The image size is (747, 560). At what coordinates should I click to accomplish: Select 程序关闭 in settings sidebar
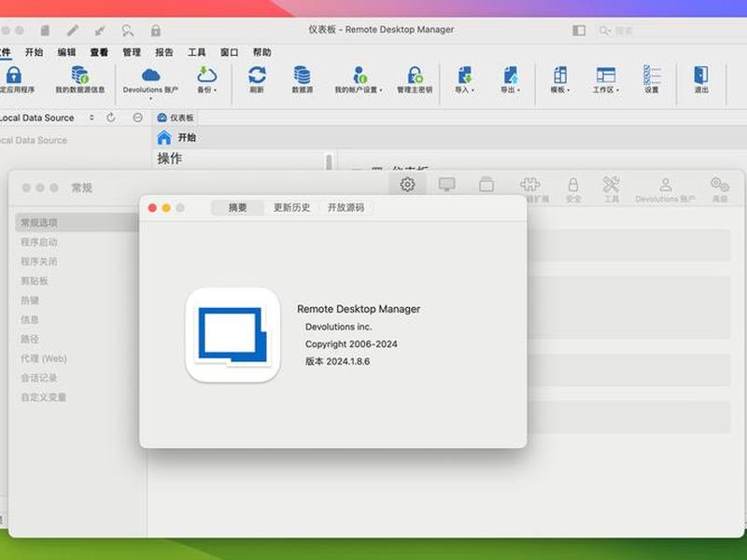tap(38, 261)
